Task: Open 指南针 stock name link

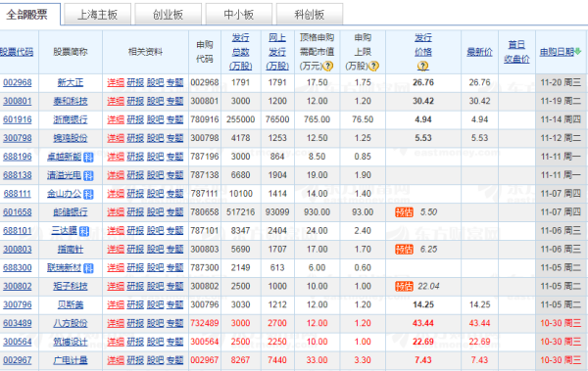Action: click(x=71, y=250)
